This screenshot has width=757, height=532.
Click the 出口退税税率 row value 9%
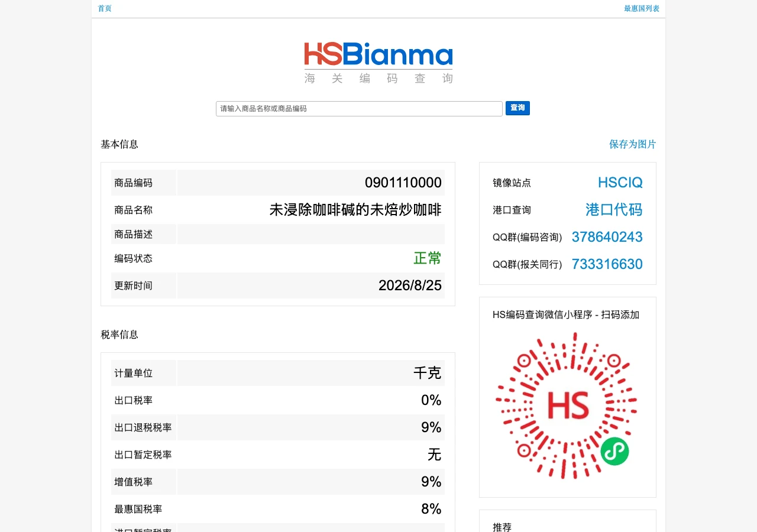point(431,427)
